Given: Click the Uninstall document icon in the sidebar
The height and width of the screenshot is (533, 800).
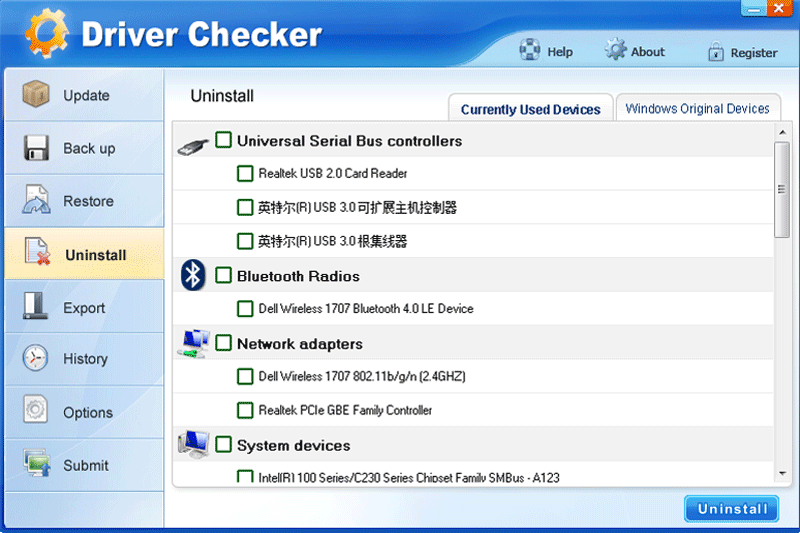Looking at the screenshot, I should point(38,251).
